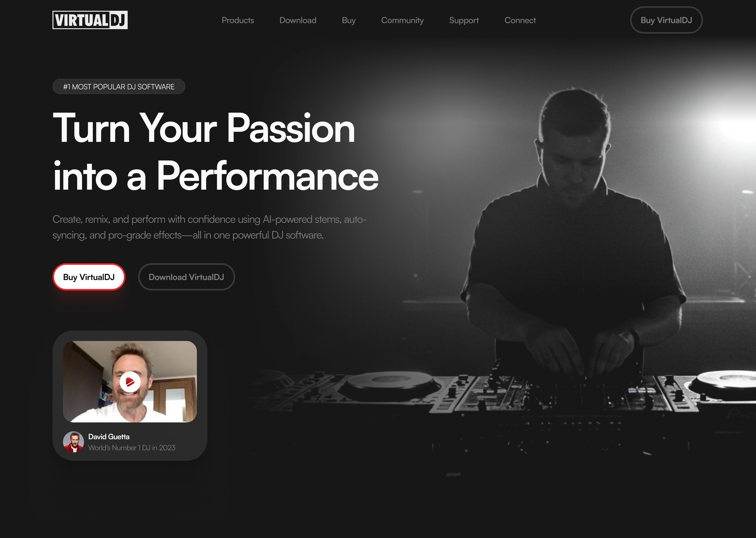Click the Create, remix, and perform description text
This screenshot has width=756, height=538.
[209, 227]
